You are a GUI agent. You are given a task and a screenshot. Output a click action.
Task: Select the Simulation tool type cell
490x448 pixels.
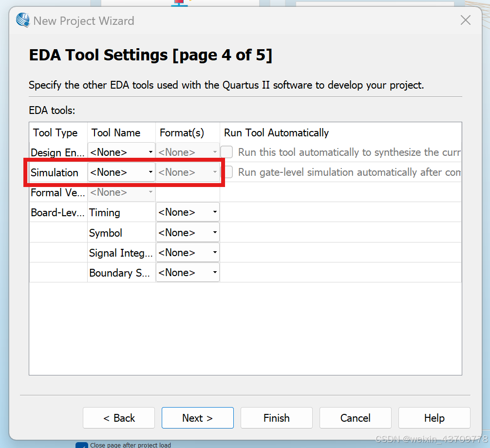click(58, 172)
